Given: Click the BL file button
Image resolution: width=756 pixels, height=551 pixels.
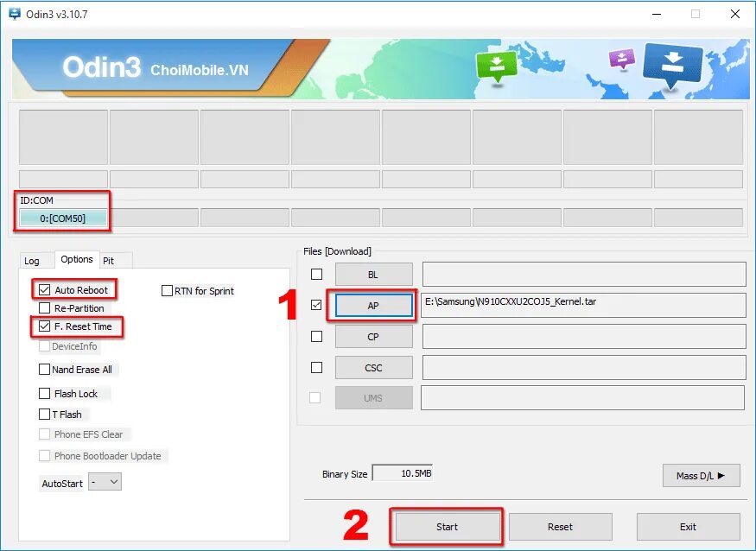Looking at the screenshot, I should pos(373,275).
